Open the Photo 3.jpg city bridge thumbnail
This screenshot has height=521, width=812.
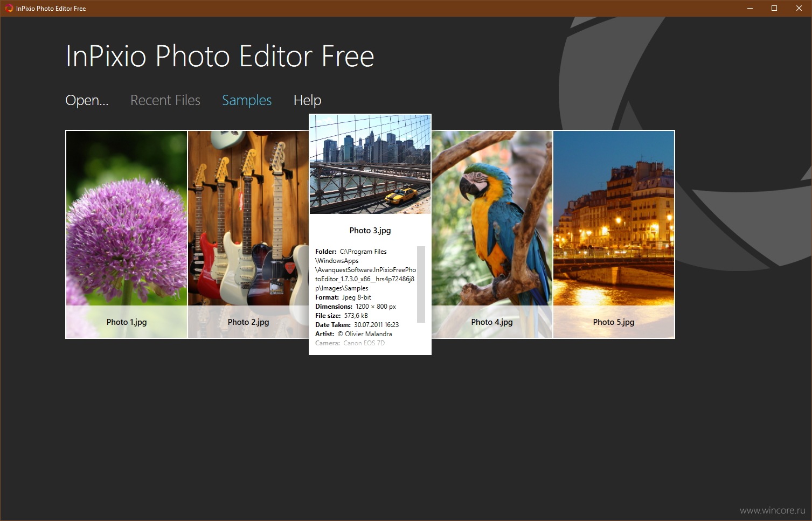tap(370, 164)
